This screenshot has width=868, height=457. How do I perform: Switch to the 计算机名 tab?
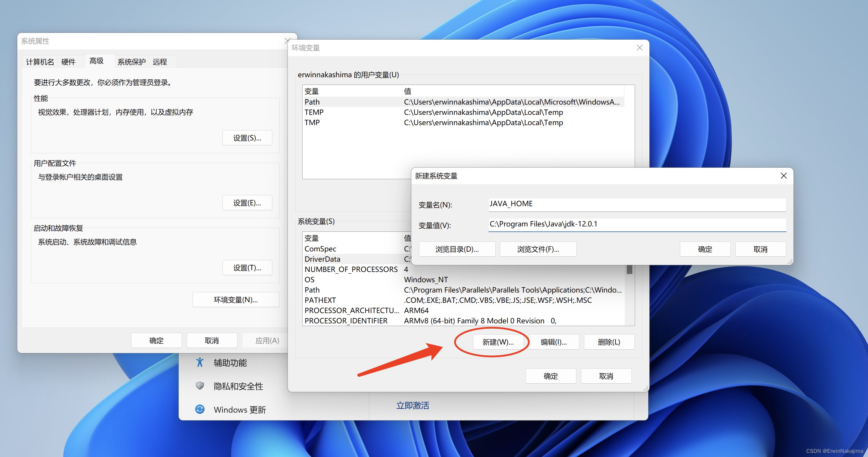tap(40, 62)
